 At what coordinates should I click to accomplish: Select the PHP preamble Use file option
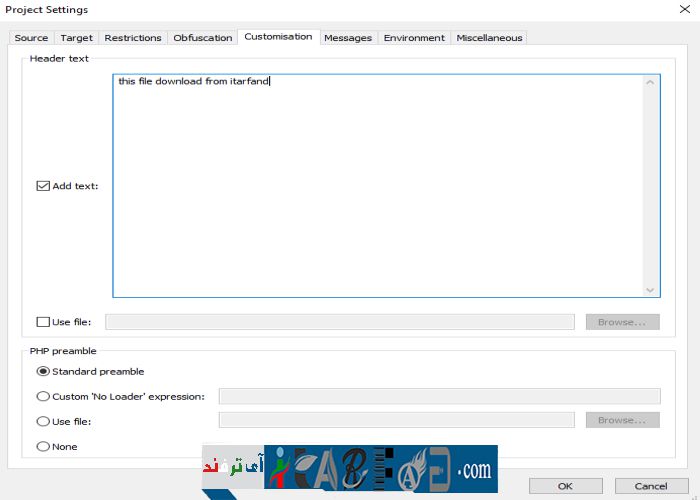click(43, 421)
